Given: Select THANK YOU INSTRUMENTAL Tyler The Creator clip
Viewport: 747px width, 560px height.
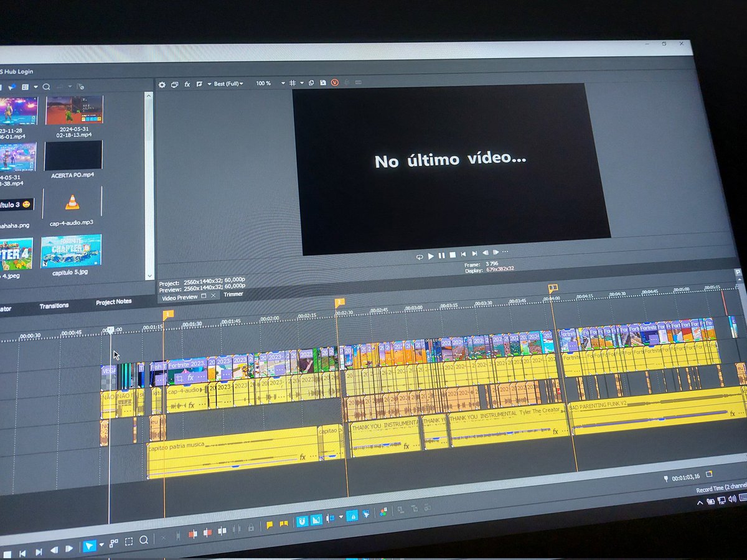Looking at the screenshot, I should click(508, 426).
